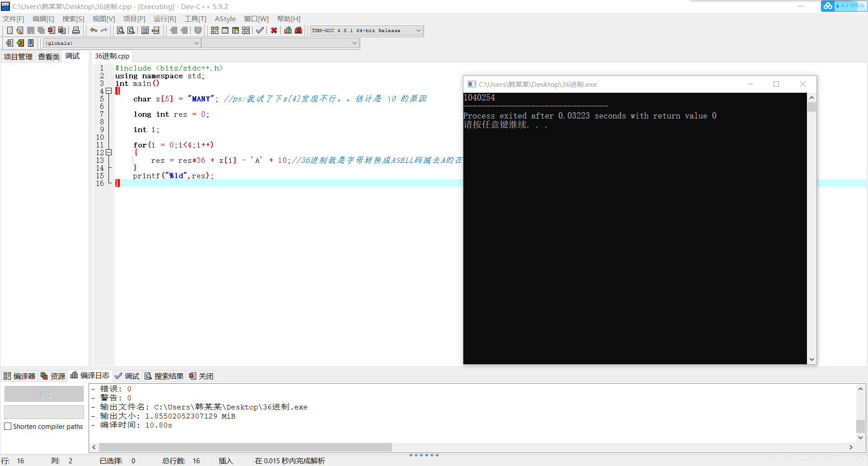Maximize the 36进制.exe console window
This screenshot has height=466, width=868.
coord(776,84)
